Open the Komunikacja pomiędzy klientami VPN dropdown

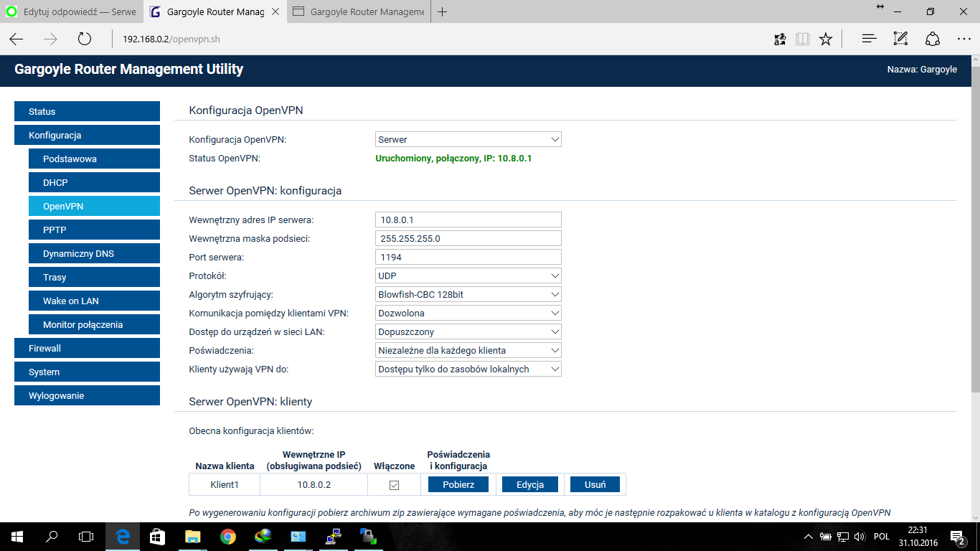[468, 313]
